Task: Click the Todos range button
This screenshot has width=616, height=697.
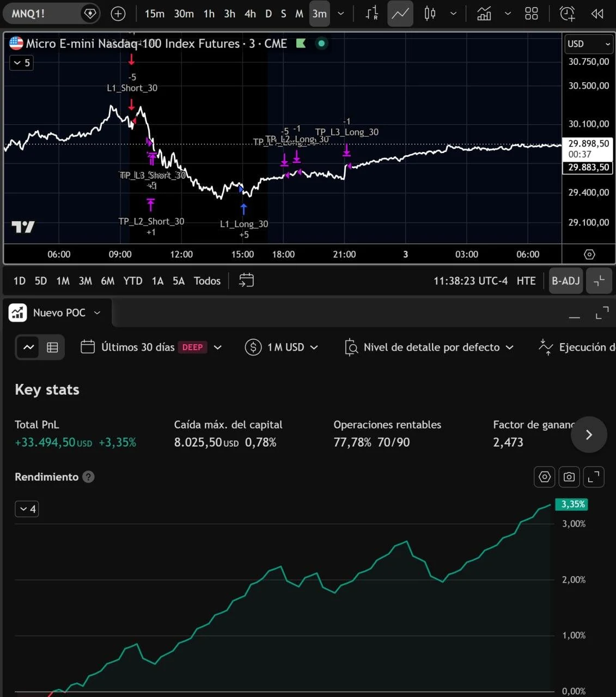Action: click(x=207, y=281)
